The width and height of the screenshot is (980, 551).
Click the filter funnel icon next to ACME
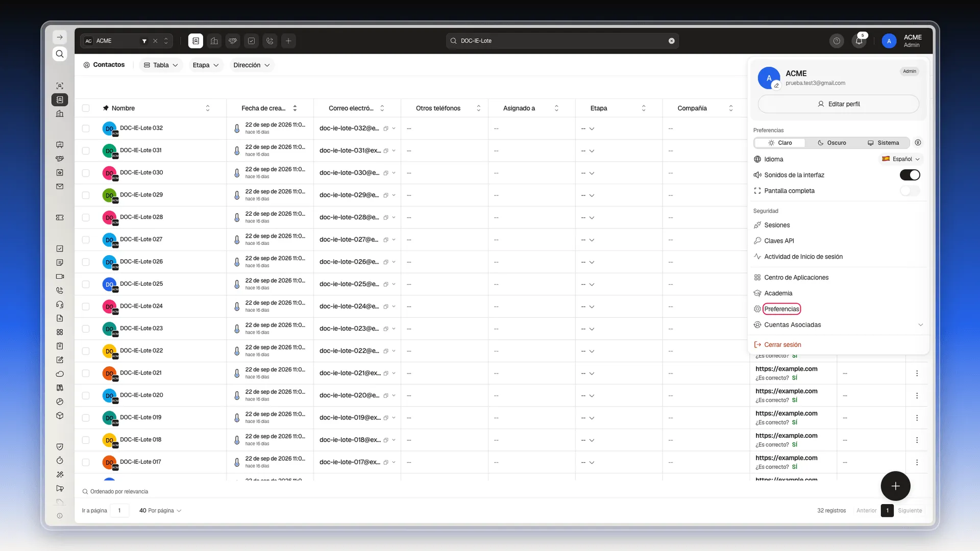[x=144, y=41]
